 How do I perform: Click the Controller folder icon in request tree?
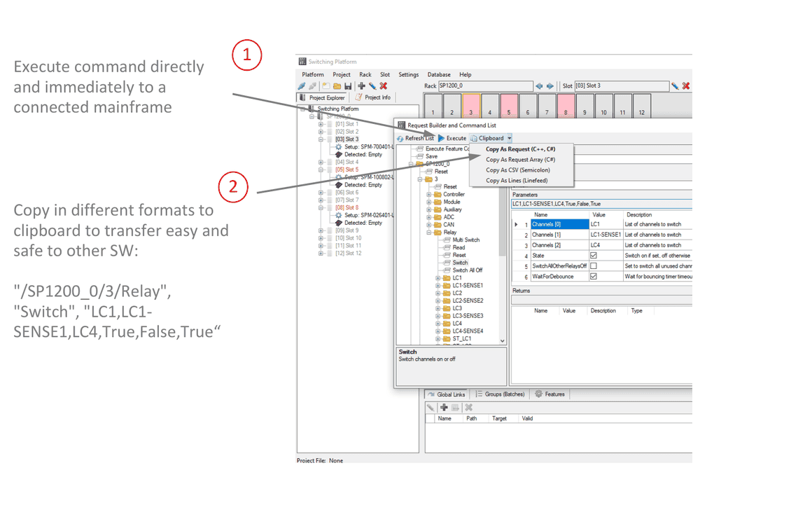(x=437, y=194)
